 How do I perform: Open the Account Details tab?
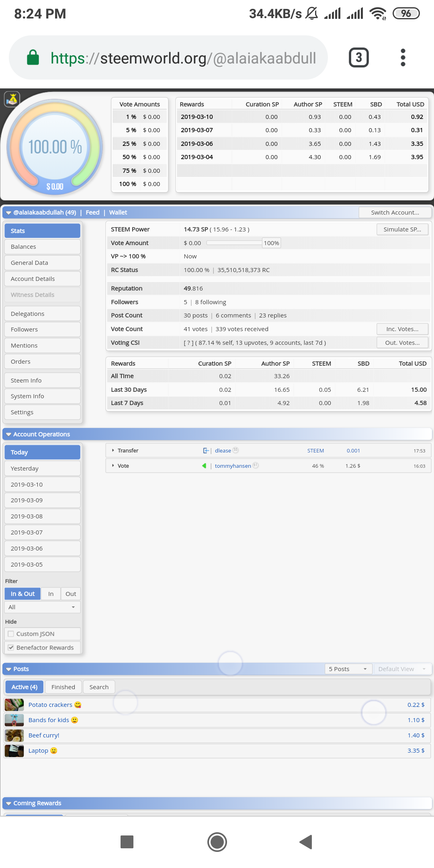pyautogui.click(x=42, y=279)
